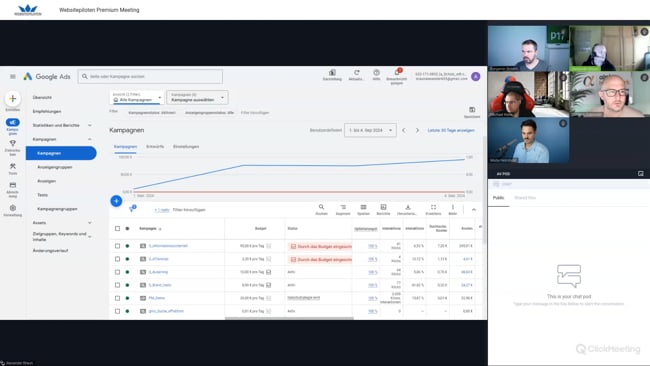This screenshot has height=366, width=650.
Task: Open Kampagnengruppen in the sidebar
Action: click(x=57, y=209)
